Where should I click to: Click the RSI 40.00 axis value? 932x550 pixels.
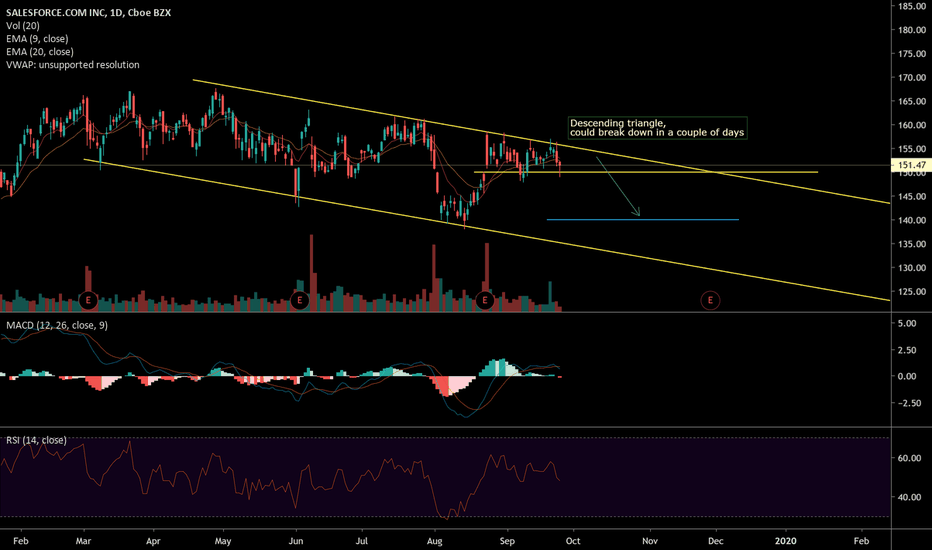(x=910, y=497)
